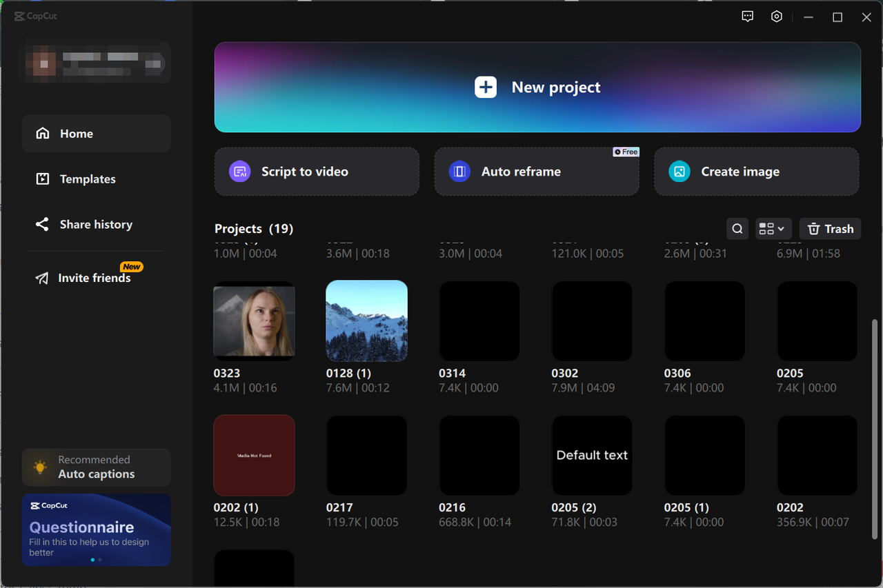Start a New project
The height and width of the screenshot is (588, 883).
click(x=537, y=88)
